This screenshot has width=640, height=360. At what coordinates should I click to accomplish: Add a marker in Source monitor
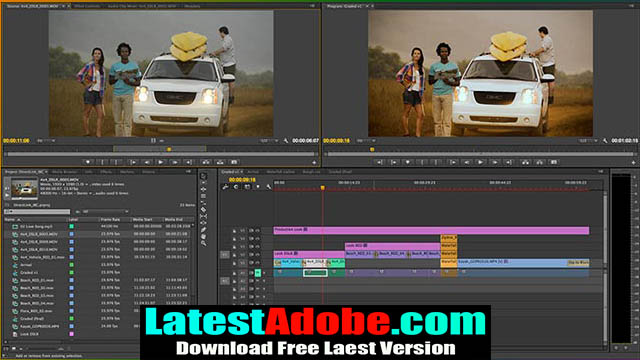coord(88,162)
